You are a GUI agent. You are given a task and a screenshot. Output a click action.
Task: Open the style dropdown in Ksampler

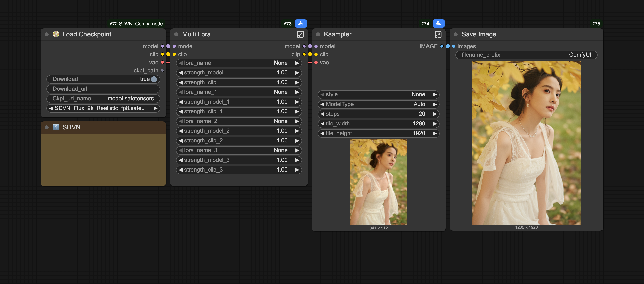point(379,94)
